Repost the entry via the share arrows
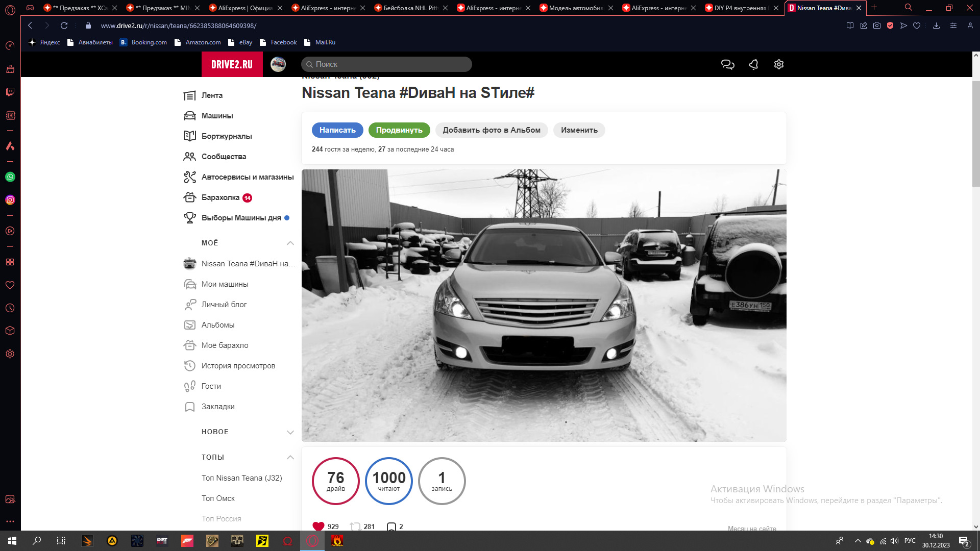The width and height of the screenshot is (980, 551). tap(355, 525)
